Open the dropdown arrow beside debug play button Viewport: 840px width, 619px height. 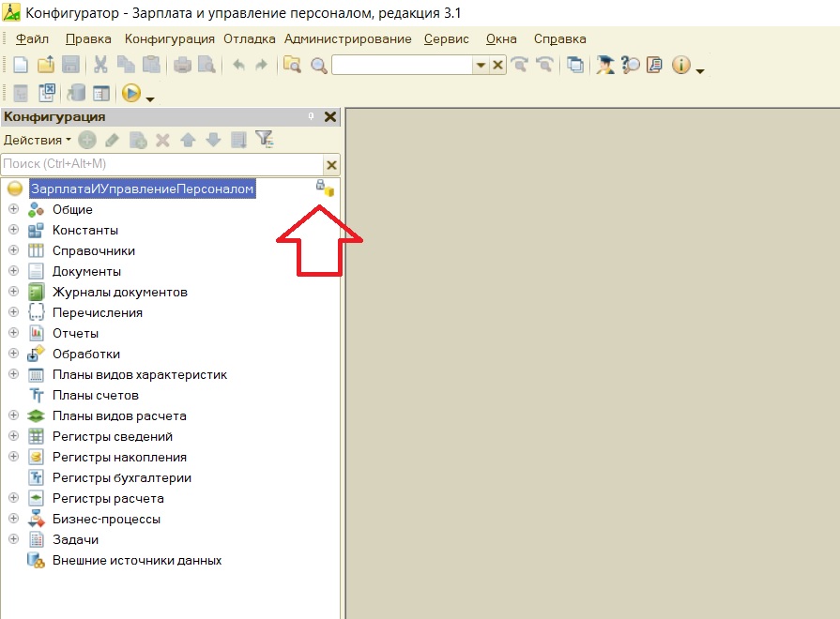(150, 98)
